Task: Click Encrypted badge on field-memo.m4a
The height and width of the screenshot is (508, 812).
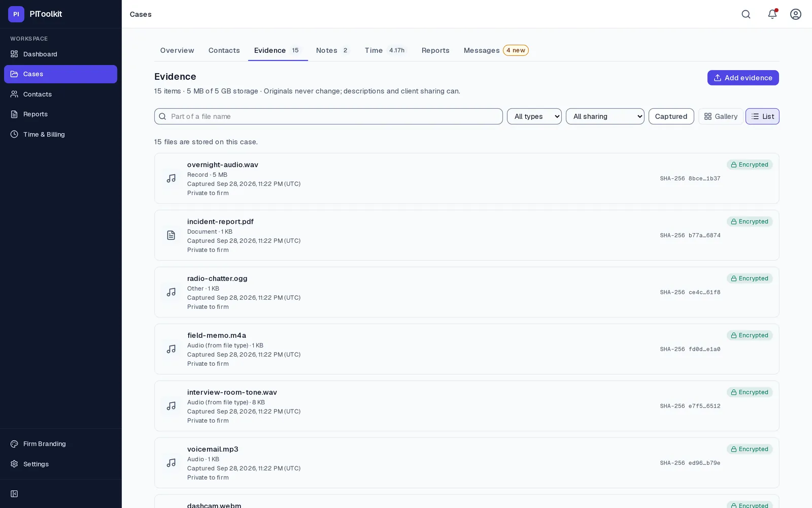Action: coord(750,335)
